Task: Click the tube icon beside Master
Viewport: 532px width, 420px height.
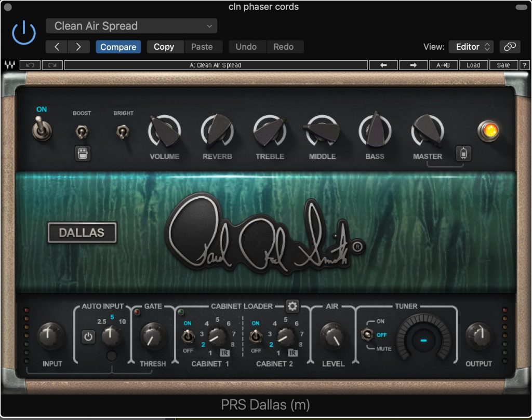Action: pos(463,153)
